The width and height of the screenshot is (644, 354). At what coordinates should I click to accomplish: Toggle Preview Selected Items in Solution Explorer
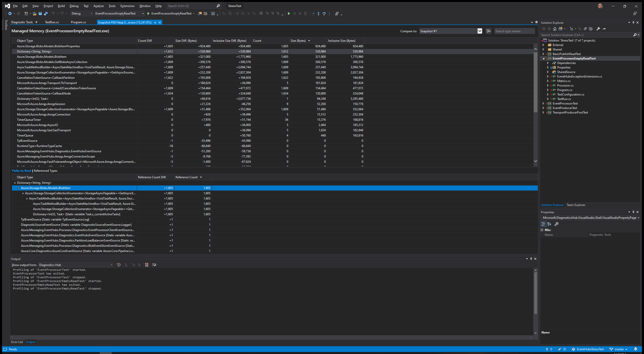(x=604, y=29)
